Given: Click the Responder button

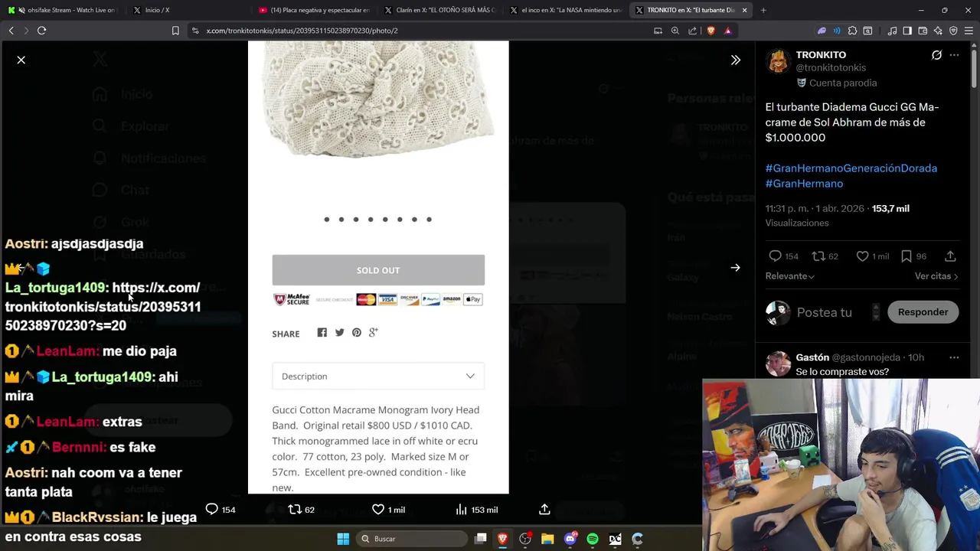Looking at the screenshot, I should pyautogui.click(x=923, y=312).
